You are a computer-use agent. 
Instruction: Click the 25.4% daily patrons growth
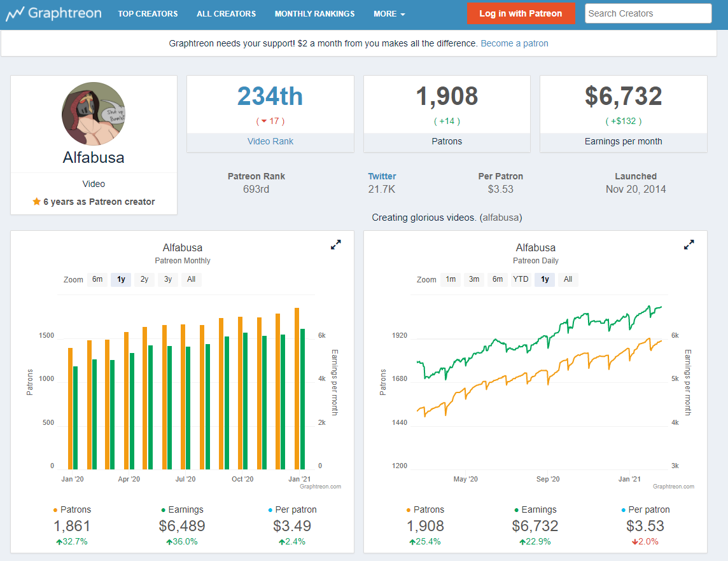(x=425, y=541)
